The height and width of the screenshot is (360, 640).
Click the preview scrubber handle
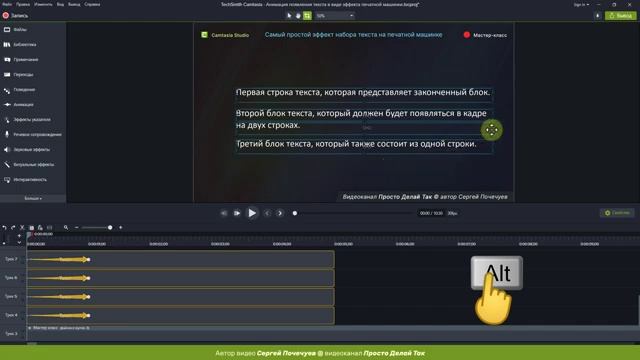[x=295, y=213]
